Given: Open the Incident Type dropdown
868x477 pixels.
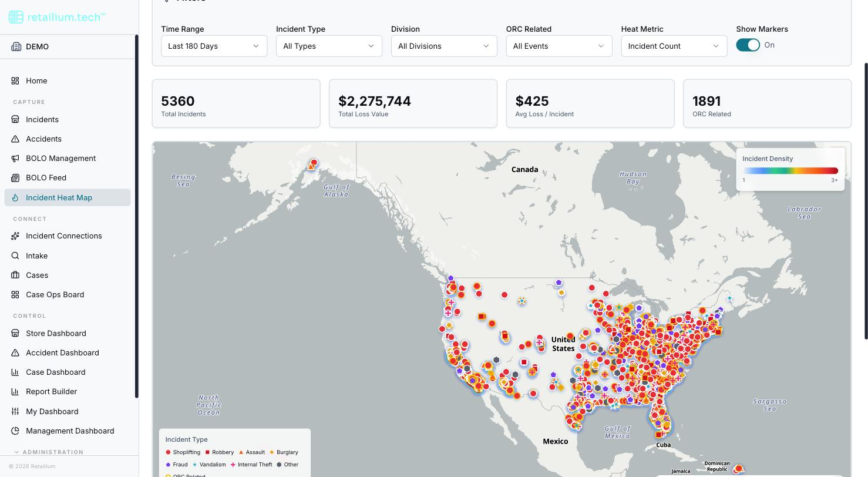Looking at the screenshot, I should click(329, 46).
